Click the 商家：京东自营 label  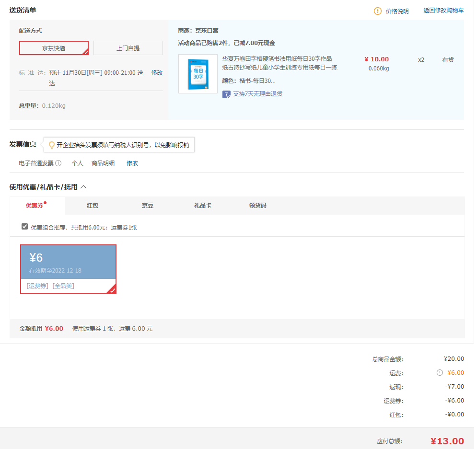click(198, 30)
